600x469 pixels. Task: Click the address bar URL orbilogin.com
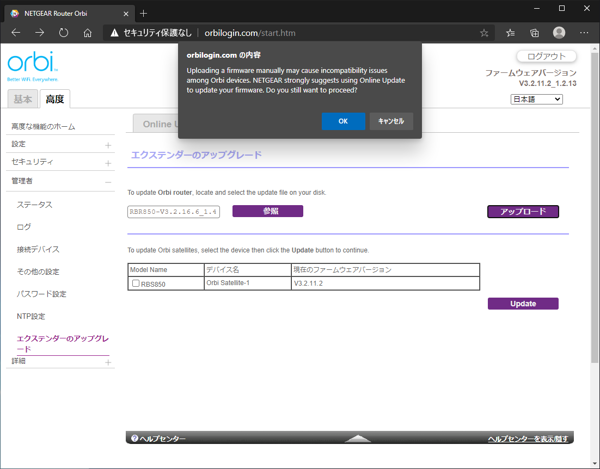[x=250, y=33]
